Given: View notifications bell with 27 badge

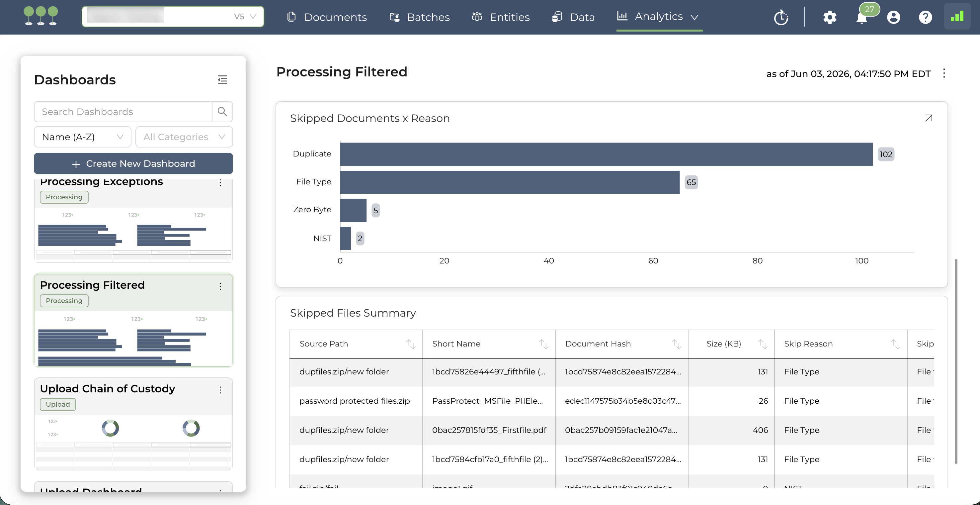Looking at the screenshot, I should coord(862,17).
